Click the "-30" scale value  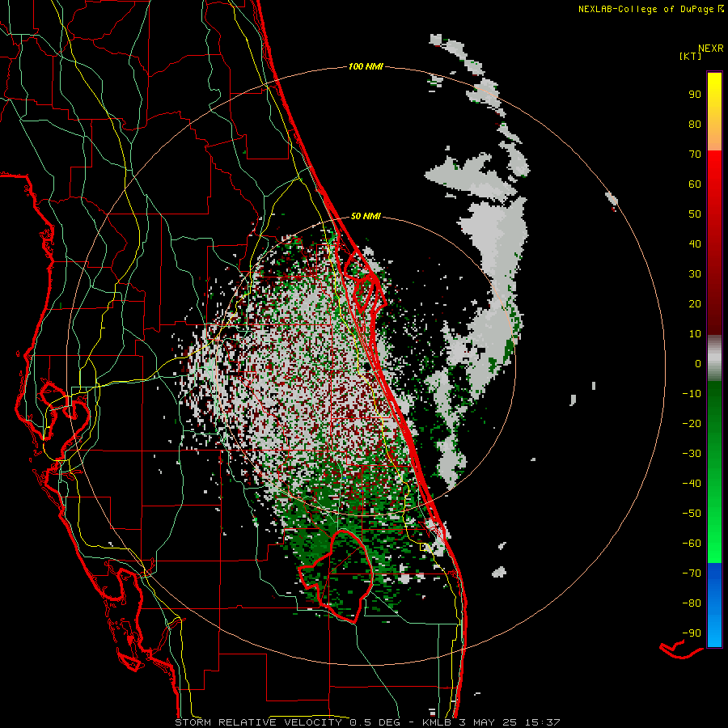(692, 454)
